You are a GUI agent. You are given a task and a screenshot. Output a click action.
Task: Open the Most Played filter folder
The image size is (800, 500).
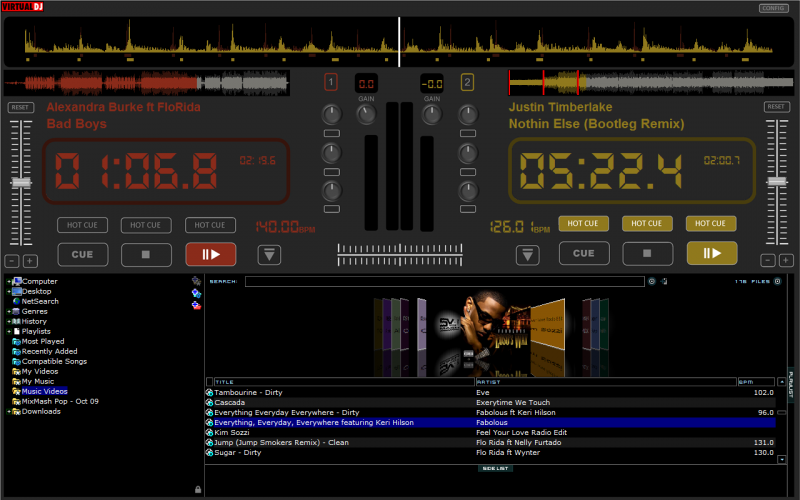43,341
